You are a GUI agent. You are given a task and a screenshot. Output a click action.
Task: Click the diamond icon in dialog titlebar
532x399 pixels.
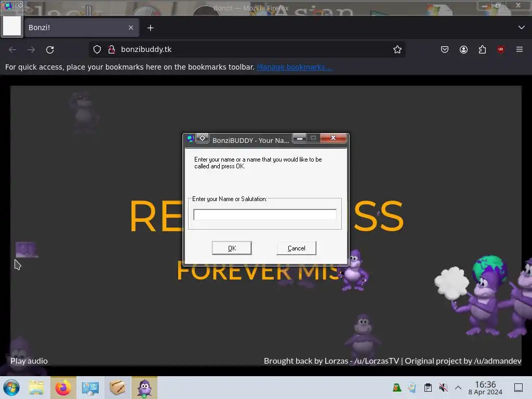point(202,138)
